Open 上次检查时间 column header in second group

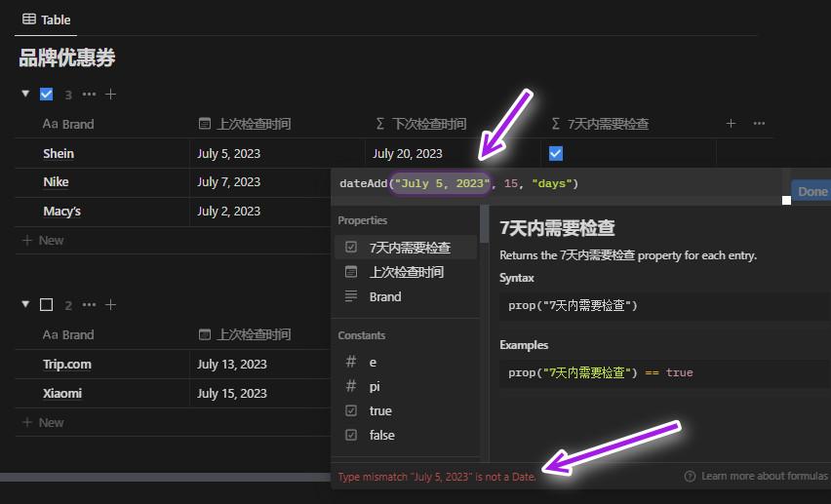coord(244,335)
